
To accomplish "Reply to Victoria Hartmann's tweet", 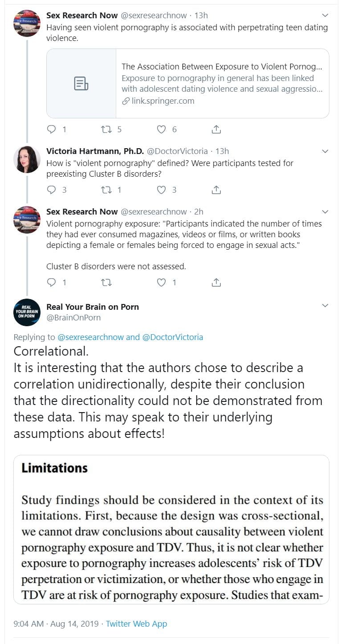I will coord(52,190).
